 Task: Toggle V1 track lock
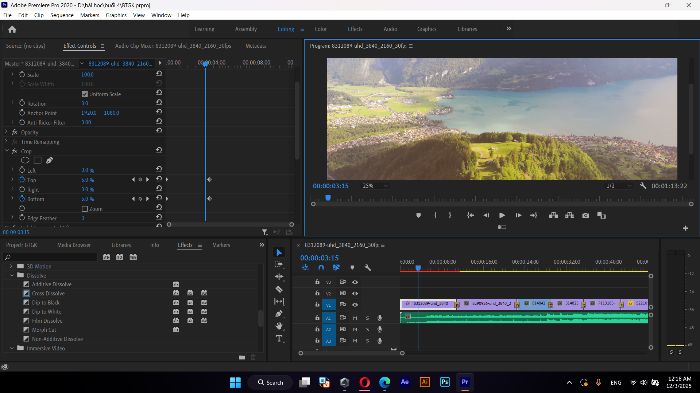coord(317,305)
